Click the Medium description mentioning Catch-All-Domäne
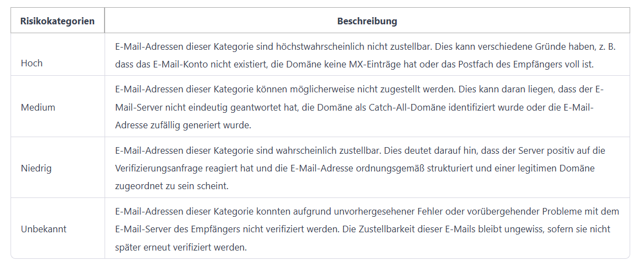 (x=367, y=107)
